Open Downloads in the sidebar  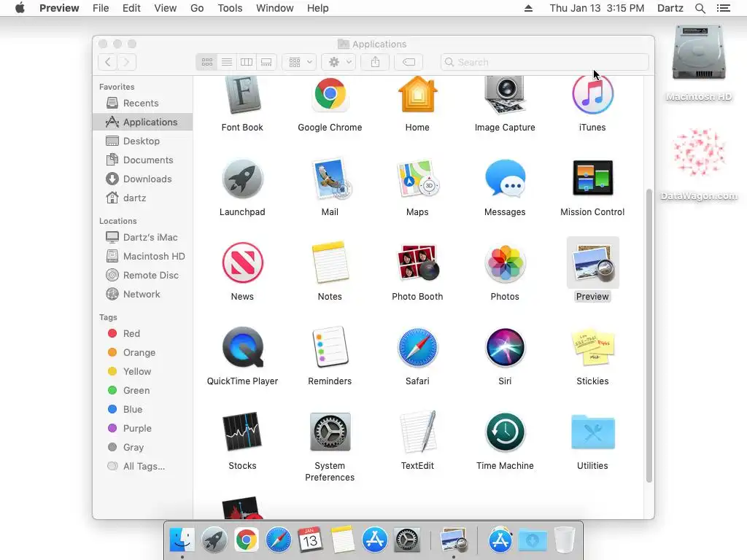coord(142,179)
